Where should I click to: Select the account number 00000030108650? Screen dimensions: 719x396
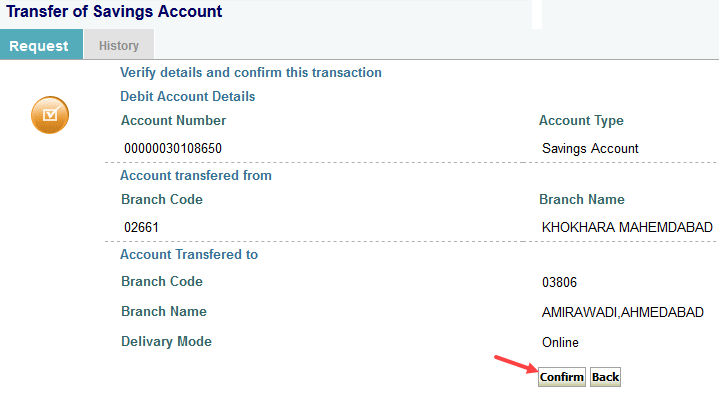point(173,148)
